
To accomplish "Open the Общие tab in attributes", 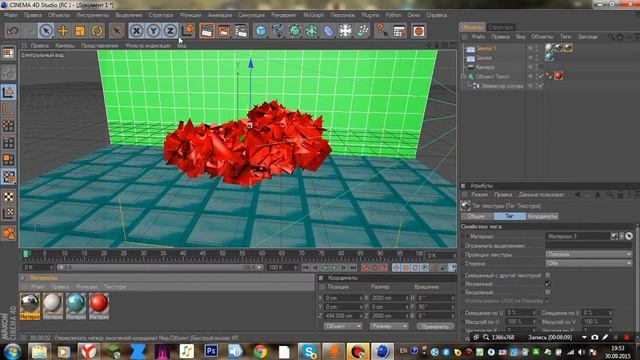I will point(476,216).
